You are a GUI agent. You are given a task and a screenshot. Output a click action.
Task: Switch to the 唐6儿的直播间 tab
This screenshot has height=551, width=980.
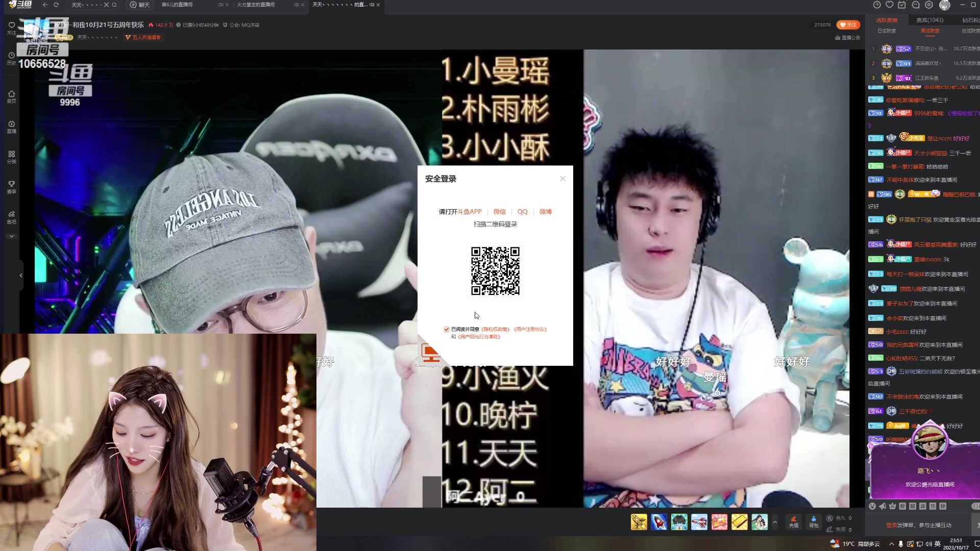177,5
